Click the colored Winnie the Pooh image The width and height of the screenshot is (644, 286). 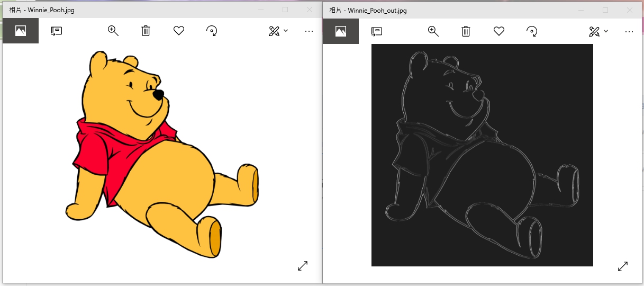coord(162,154)
